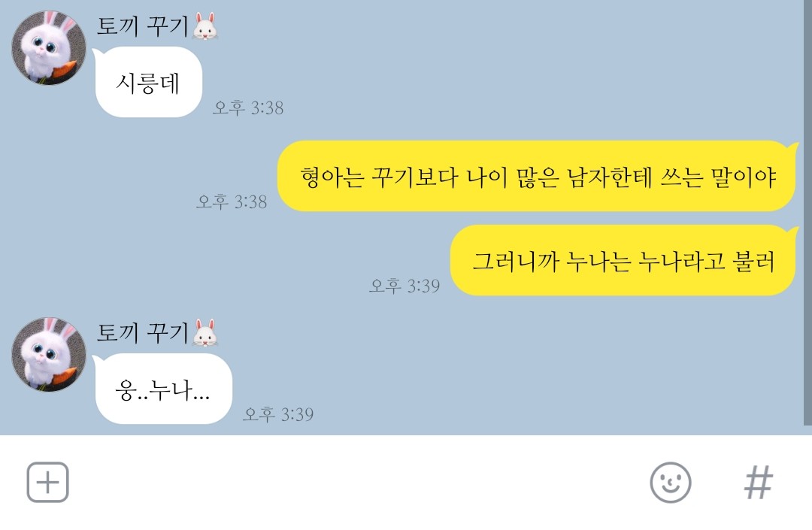This screenshot has height=530, width=812.
Task: Select the yellow bubble starting with 형아는 꾸기보다
Action: click(x=538, y=177)
